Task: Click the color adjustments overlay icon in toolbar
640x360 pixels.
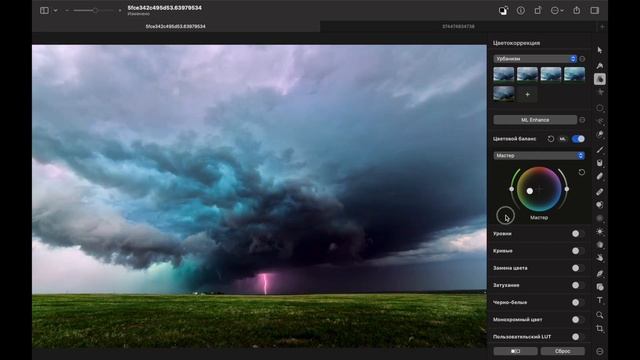Action: [503, 11]
